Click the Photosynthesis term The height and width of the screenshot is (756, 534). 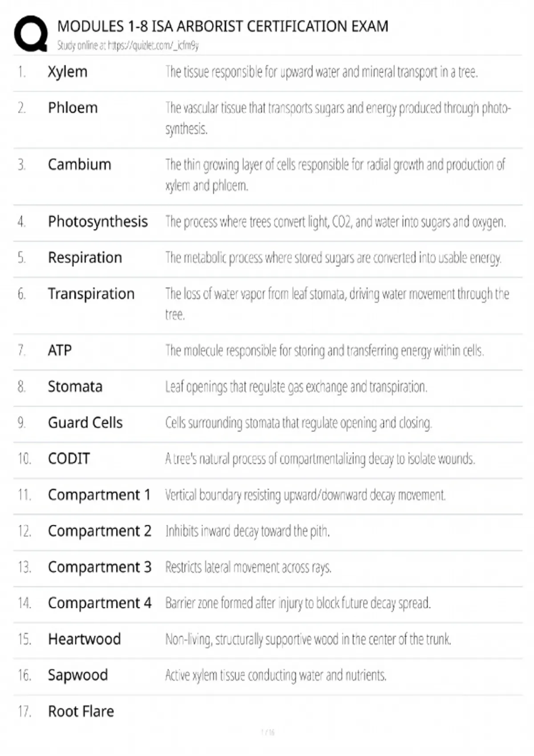click(x=97, y=221)
